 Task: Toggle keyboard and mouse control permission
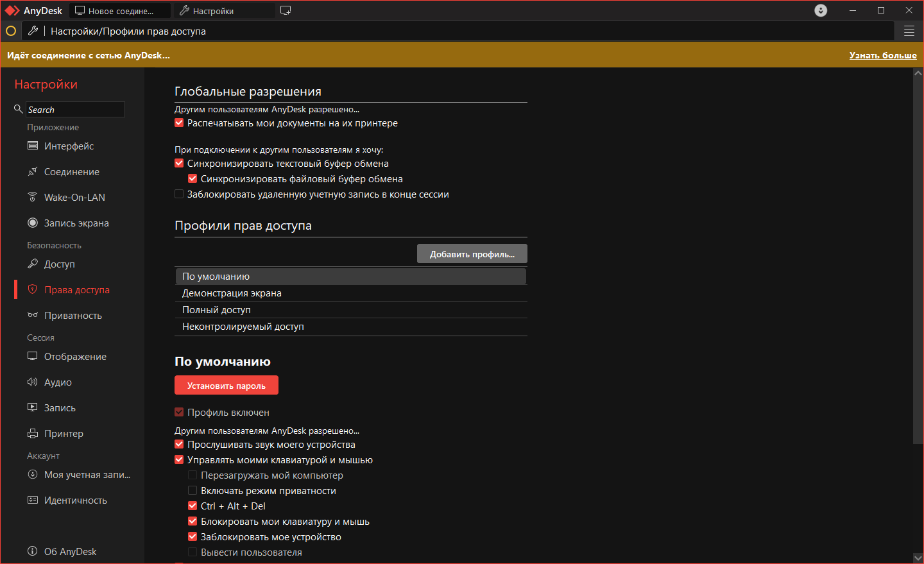pos(179,459)
